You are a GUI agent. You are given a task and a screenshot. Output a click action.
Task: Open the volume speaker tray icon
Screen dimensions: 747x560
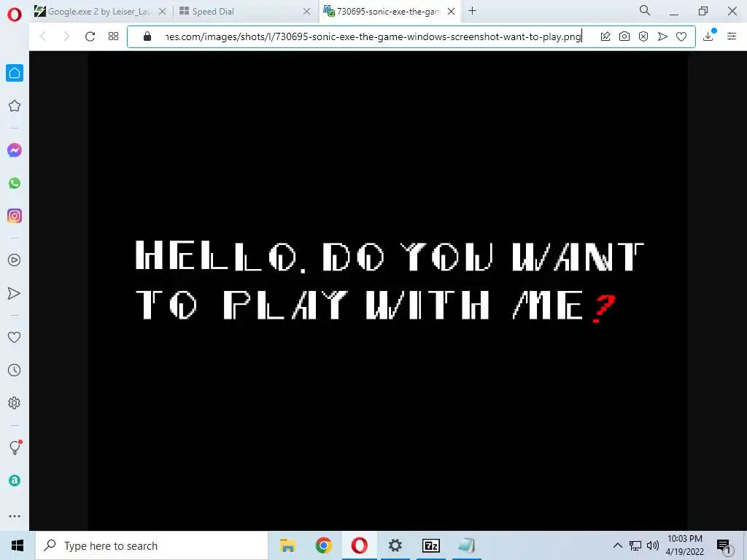click(x=653, y=545)
